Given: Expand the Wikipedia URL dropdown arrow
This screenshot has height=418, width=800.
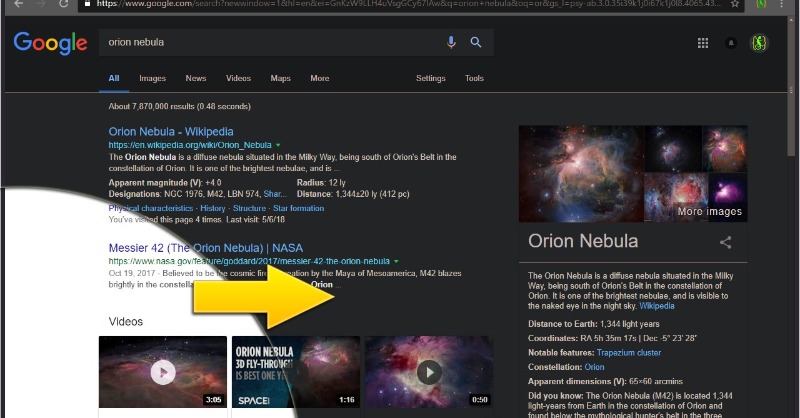Looking at the screenshot, I should click(x=278, y=145).
